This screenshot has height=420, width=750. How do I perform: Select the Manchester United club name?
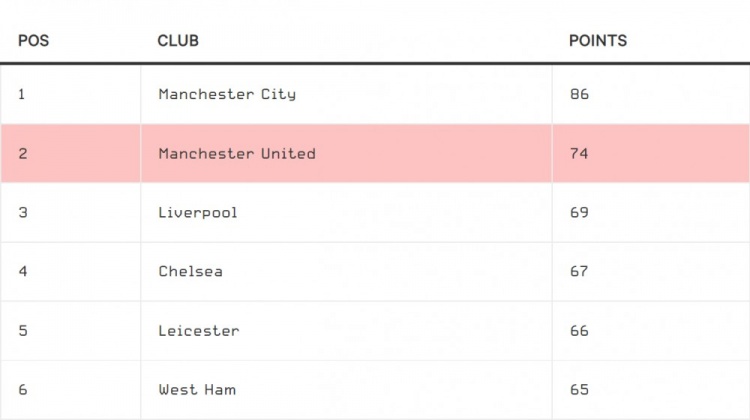tap(237, 154)
